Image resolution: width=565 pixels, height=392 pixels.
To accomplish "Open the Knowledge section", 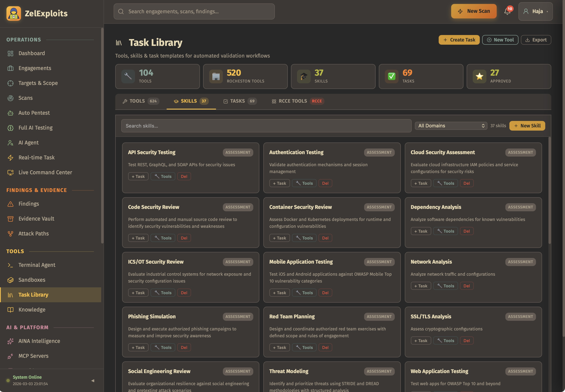I will click(x=32, y=309).
